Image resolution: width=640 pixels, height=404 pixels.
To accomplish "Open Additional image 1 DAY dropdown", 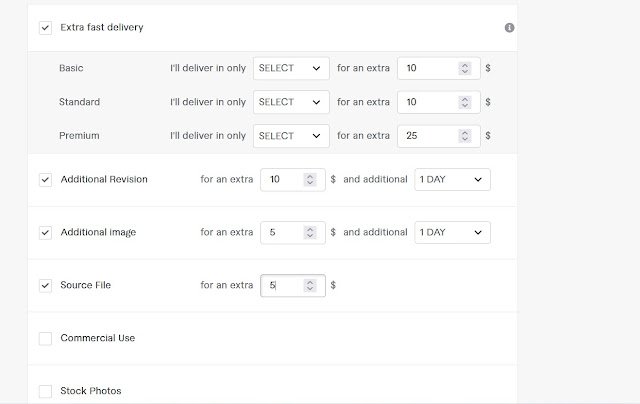I will pyautogui.click(x=452, y=232).
